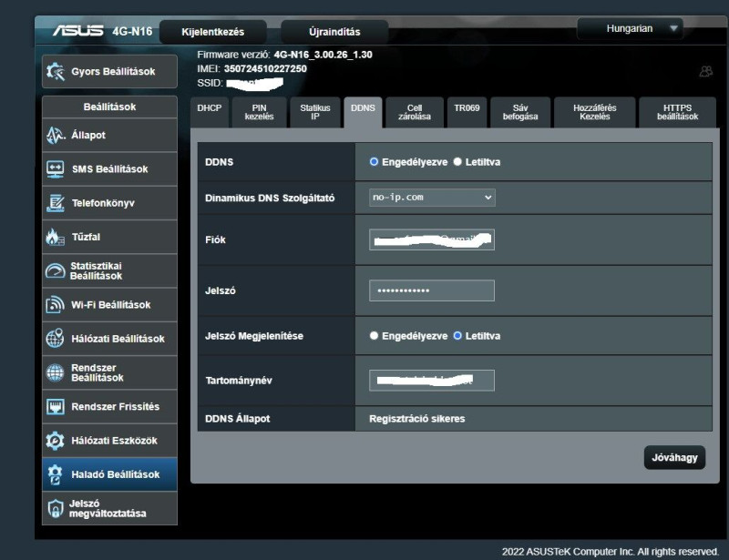Open Hálózati Beállítások section
The height and width of the screenshot is (560, 729).
[x=109, y=339]
